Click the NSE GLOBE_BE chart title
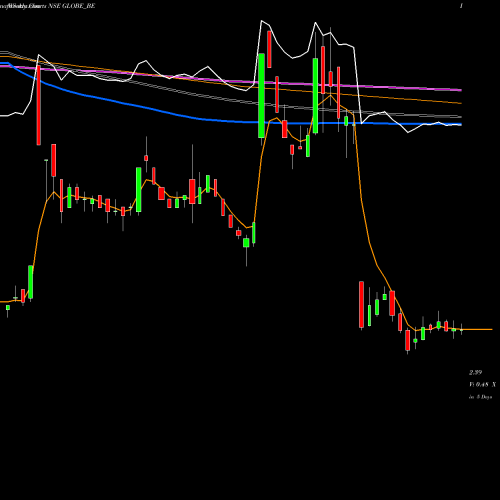This screenshot has width=500, height=500. coord(72,6)
